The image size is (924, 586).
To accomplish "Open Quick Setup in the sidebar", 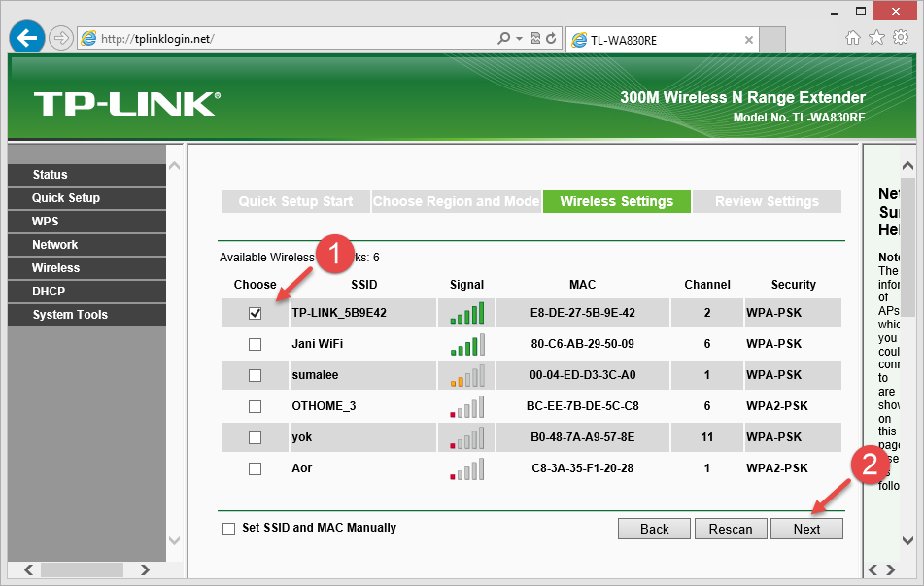I will pos(86,198).
